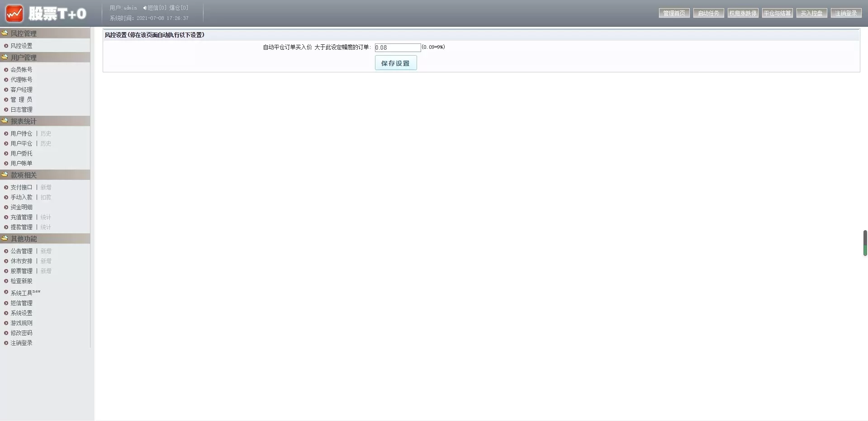Click folder icon beside 款项相关 header

click(x=5, y=175)
